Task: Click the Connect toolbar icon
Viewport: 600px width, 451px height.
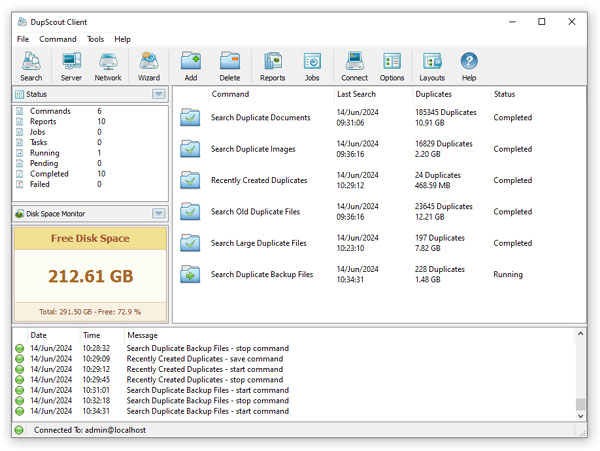Action: point(354,66)
